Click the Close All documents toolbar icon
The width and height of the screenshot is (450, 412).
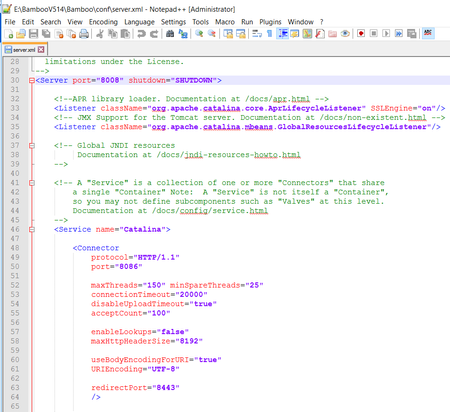71,34
